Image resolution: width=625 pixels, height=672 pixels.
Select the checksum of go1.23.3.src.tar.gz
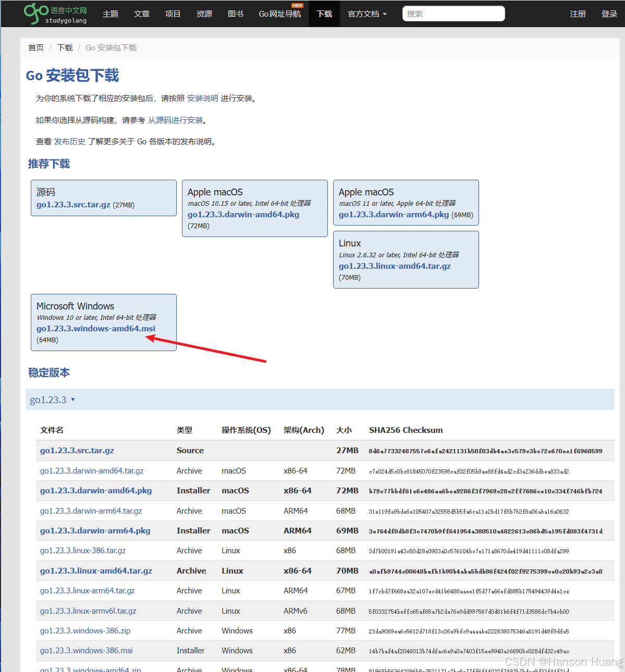[x=486, y=451]
